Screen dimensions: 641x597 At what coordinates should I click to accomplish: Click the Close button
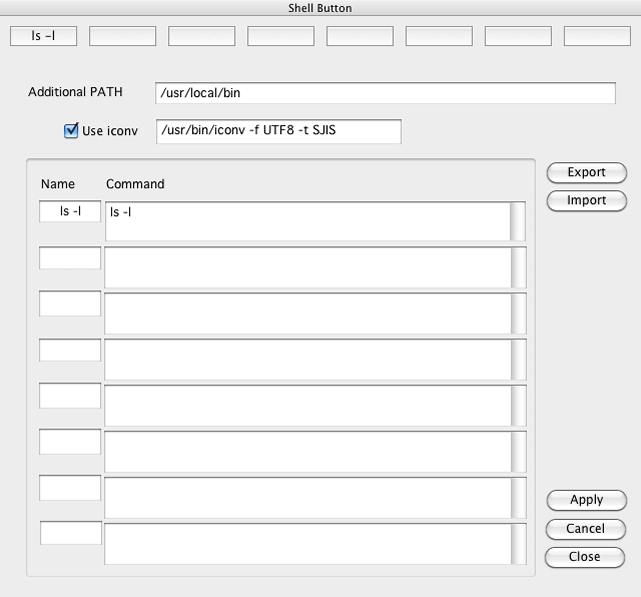click(x=585, y=557)
